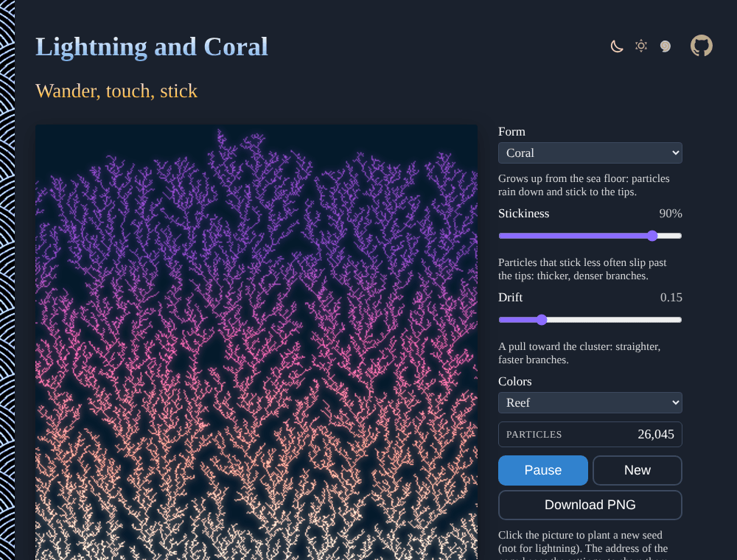Click the particle count 26,045

pos(656,435)
